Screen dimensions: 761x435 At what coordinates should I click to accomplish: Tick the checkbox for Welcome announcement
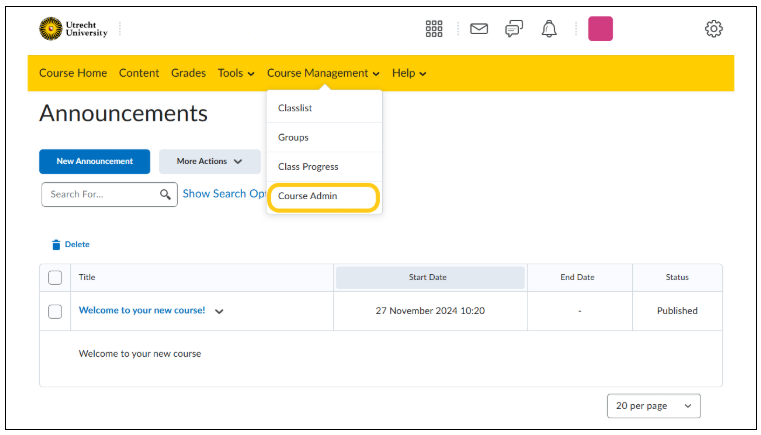pos(55,311)
